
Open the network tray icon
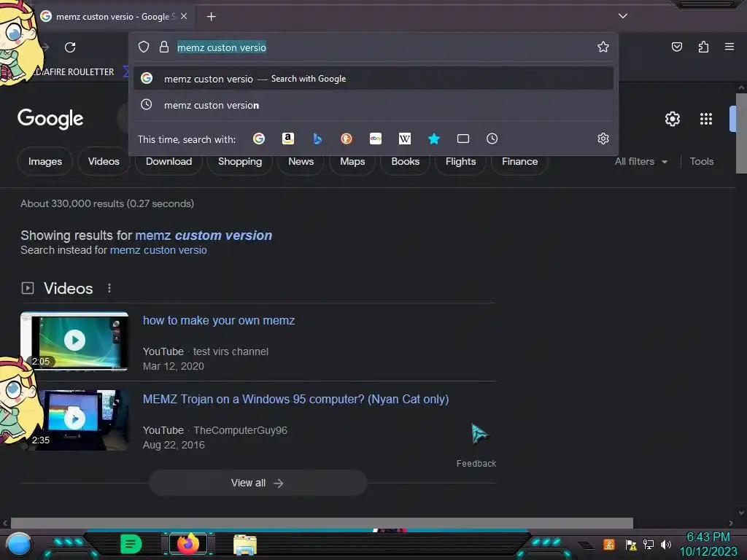pyautogui.click(x=649, y=544)
